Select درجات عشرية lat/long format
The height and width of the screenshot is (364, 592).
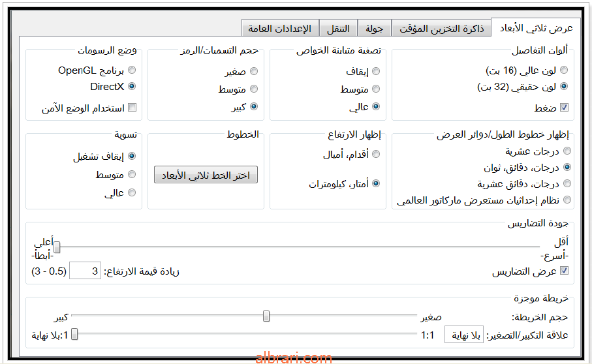tap(567, 151)
